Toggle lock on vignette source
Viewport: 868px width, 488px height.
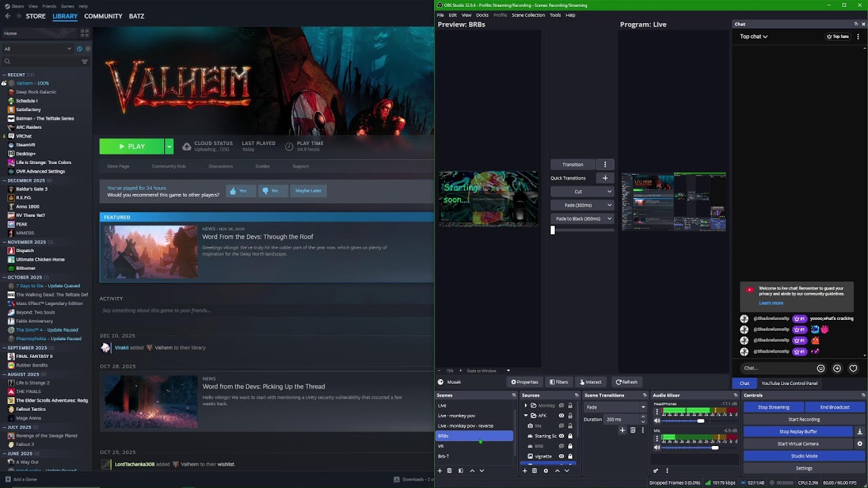570,456
